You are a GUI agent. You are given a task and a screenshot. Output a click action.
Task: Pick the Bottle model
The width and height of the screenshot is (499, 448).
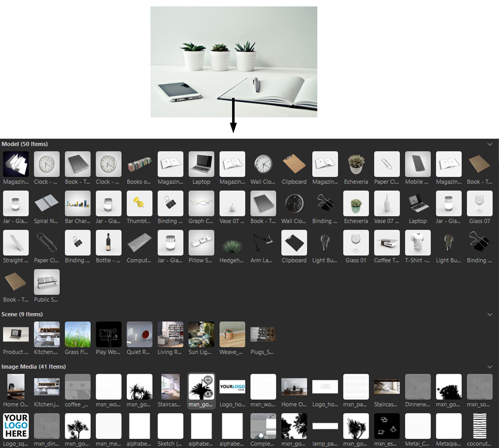click(x=108, y=243)
